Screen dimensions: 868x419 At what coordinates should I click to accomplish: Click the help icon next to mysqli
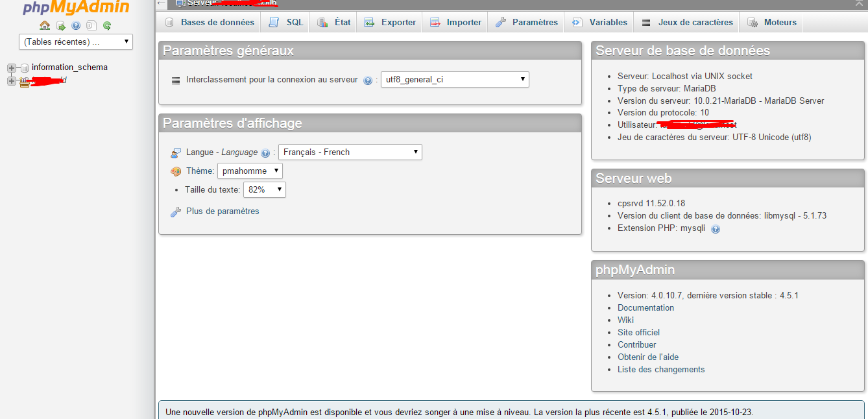[x=716, y=229]
